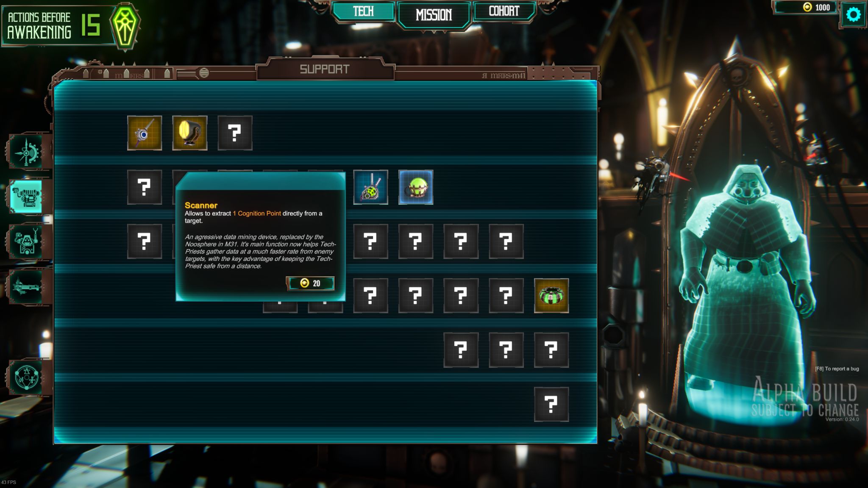
Task: Select the green dome tech icon
Action: pos(551,296)
